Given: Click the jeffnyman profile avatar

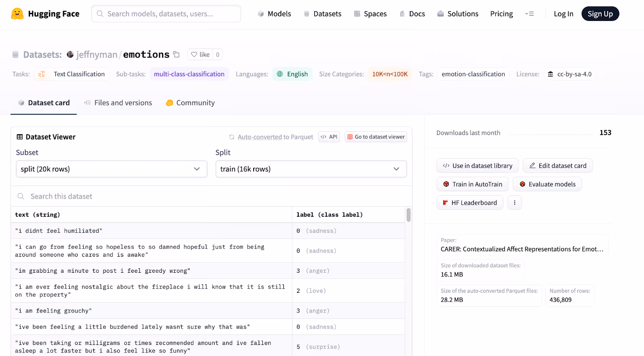Looking at the screenshot, I should (x=70, y=54).
